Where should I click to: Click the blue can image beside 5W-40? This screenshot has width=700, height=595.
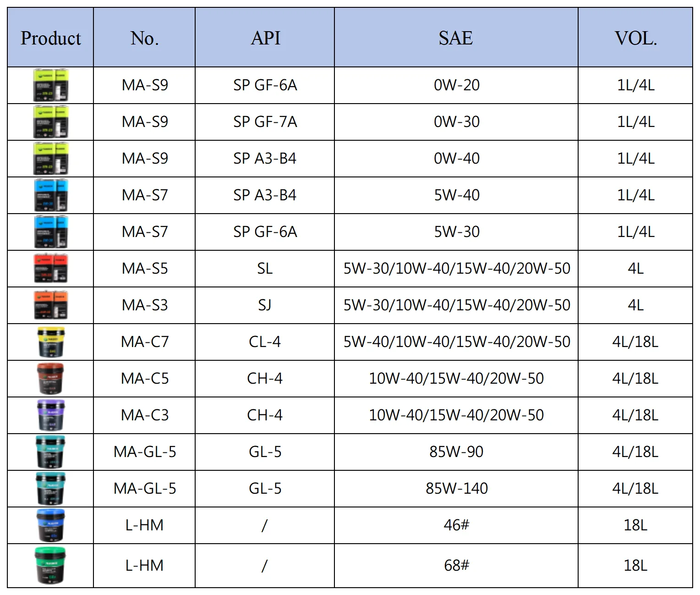click(x=50, y=195)
